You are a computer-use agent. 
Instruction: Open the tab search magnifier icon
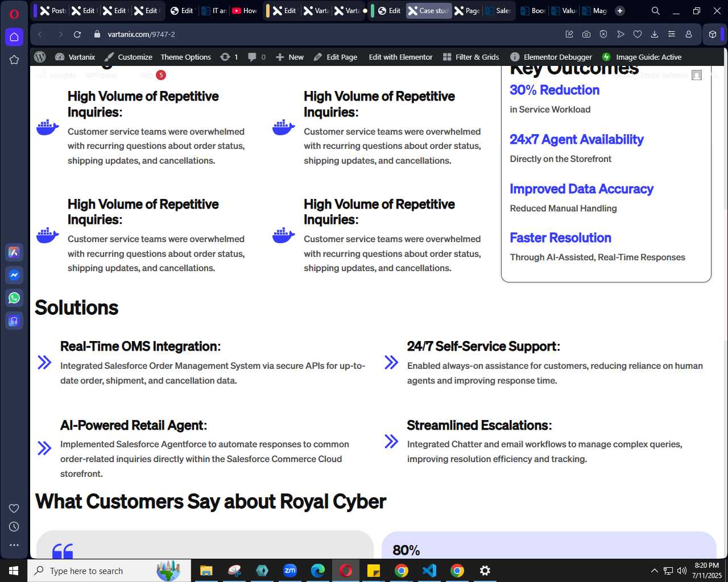point(656,11)
